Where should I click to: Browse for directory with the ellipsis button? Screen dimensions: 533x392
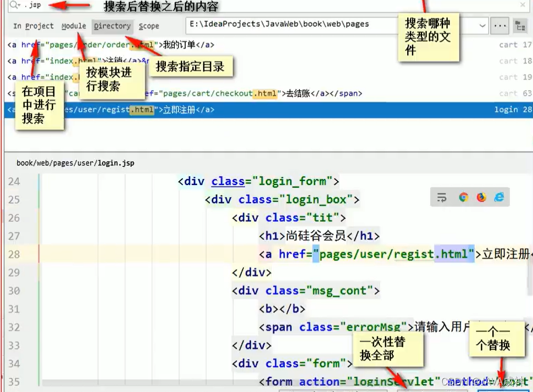click(x=499, y=26)
